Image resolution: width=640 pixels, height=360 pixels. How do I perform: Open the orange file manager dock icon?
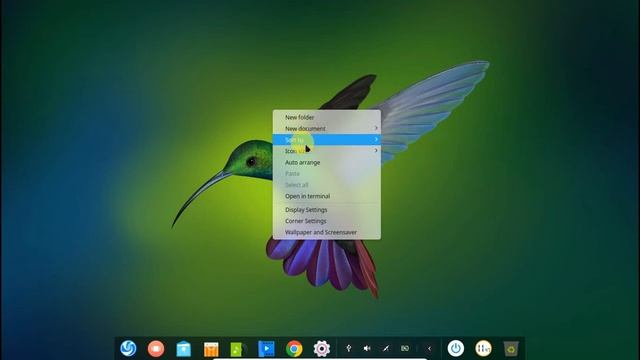coord(211,349)
